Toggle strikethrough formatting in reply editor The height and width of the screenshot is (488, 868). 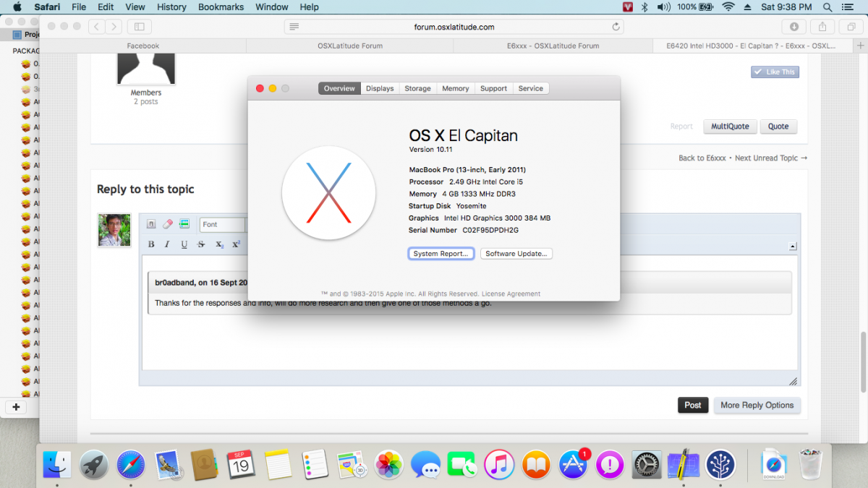[201, 244]
